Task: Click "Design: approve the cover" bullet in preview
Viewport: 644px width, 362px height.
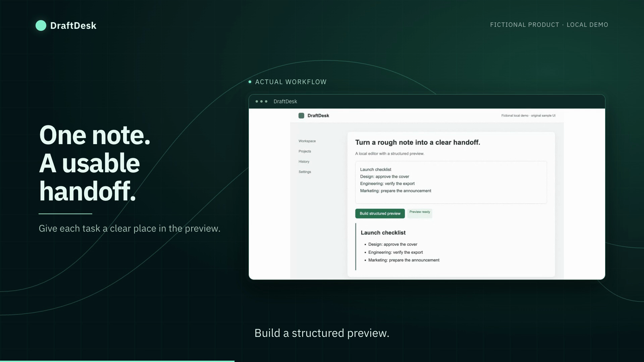Action: click(x=392, y=244)
